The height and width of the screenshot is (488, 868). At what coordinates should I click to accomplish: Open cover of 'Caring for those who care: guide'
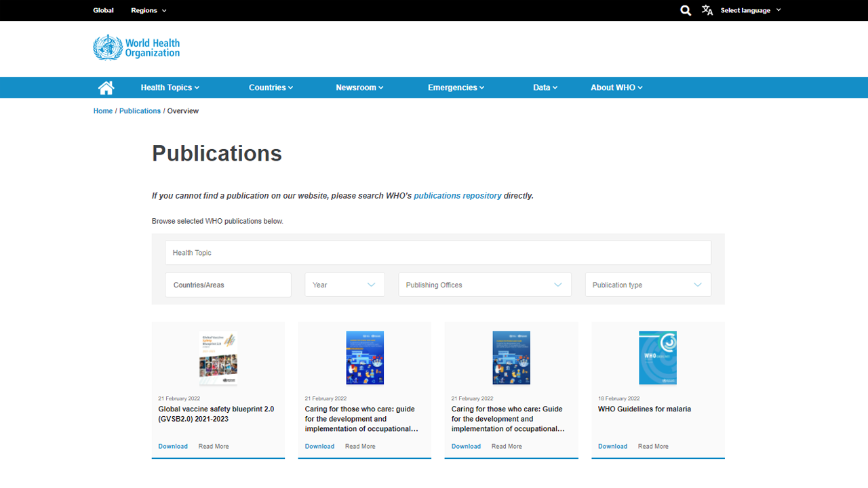point(365,358)
